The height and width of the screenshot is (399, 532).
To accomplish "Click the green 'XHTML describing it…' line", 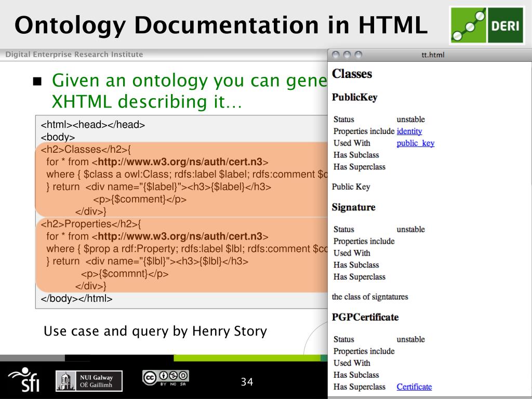I will (x=147, y=101).
